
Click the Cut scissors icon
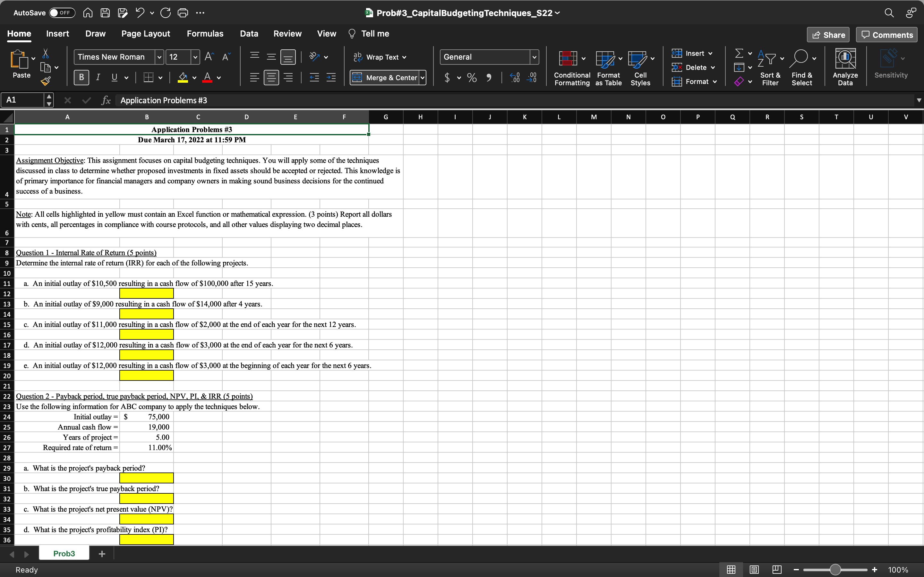[x=46, y=54]
